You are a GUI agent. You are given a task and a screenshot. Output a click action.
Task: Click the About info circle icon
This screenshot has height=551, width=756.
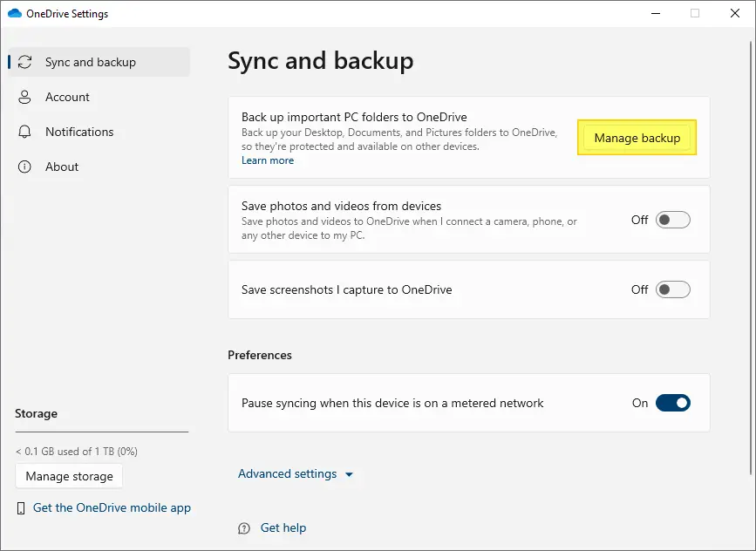24,167
